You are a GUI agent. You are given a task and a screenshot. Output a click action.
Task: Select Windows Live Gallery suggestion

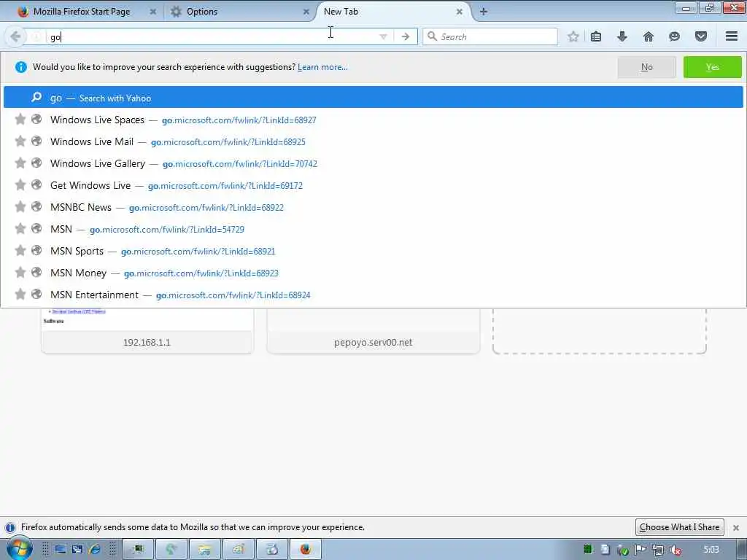click(x=373, y=164)
